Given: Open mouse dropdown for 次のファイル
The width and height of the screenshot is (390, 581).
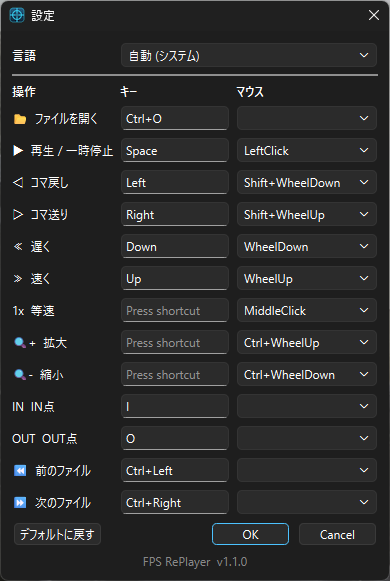Looking at the screenshot, I should (307, 502).
